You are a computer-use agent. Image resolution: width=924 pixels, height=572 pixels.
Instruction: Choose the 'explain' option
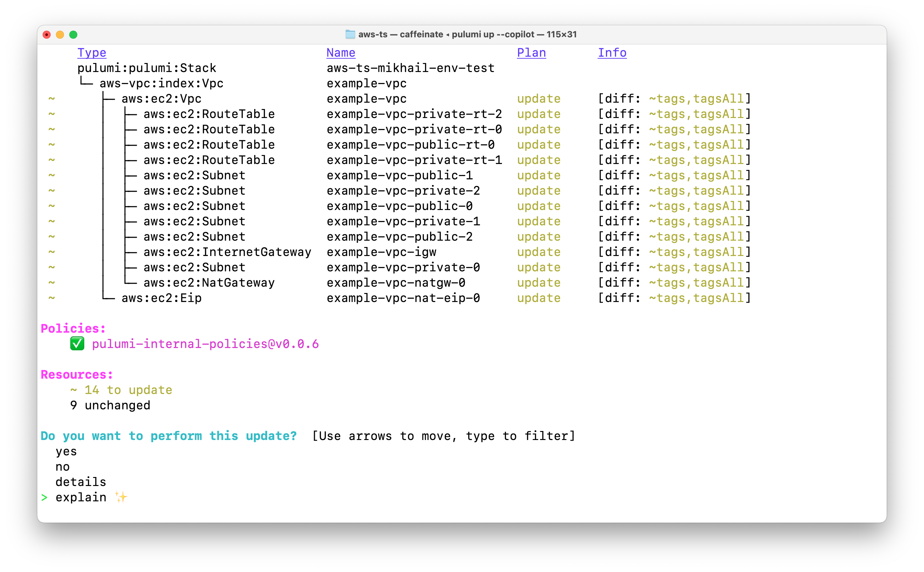pyautogui.click(x=81, y=497)
